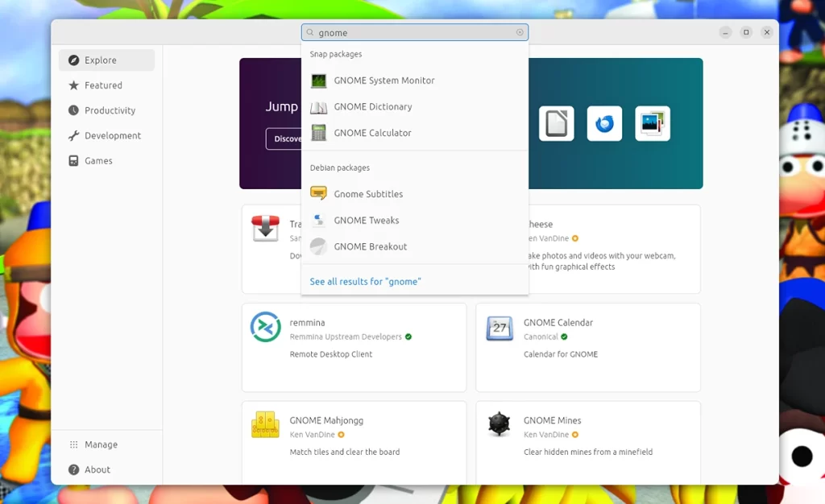Screen dimensions: 825x504
Task: Click Clear hidden mines from a minefield
Action: 588,452
